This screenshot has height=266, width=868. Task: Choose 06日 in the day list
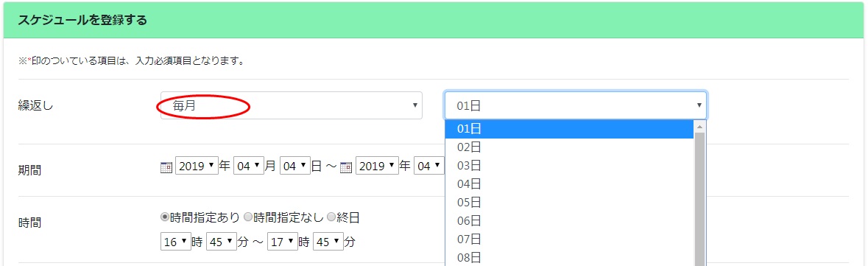pyautogui.click(x=569, y=220)
